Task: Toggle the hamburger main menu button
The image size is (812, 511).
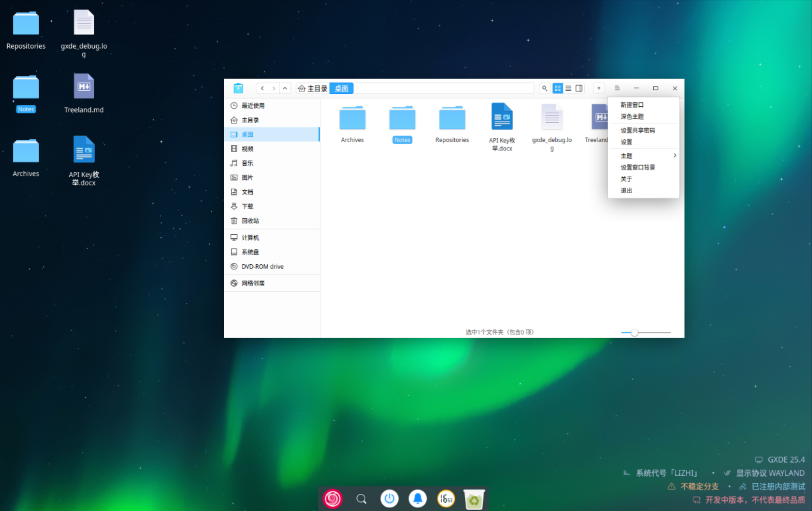Action: [617, 88]
